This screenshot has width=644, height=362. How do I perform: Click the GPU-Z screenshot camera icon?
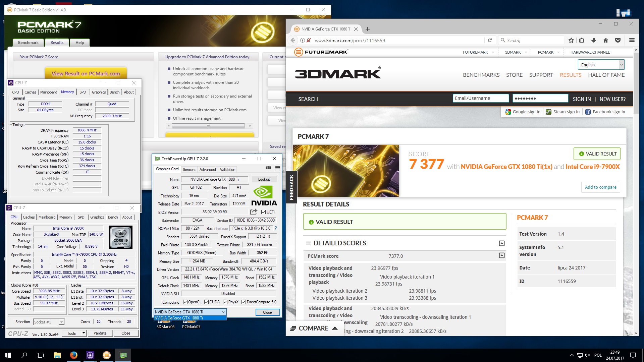[x=268, y=168]
